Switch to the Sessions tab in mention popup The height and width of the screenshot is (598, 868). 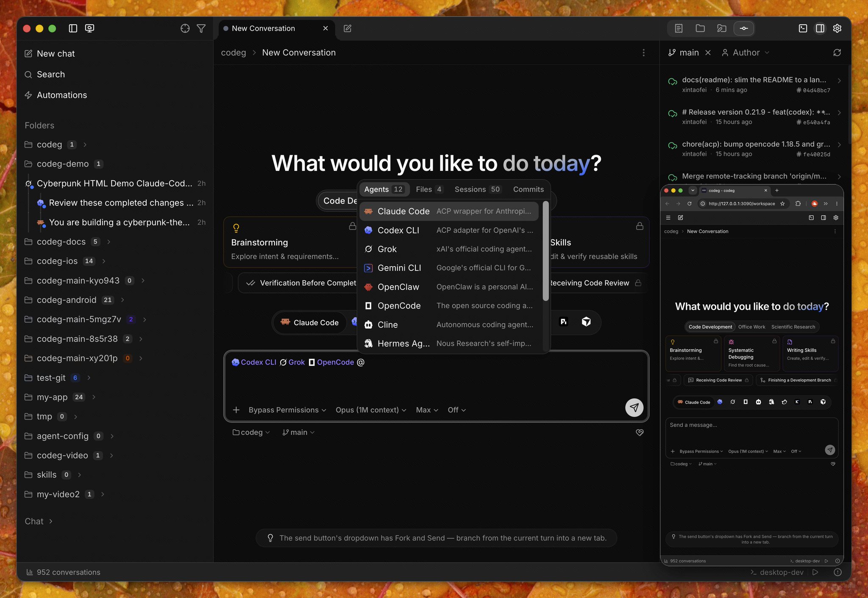(477, 189)
